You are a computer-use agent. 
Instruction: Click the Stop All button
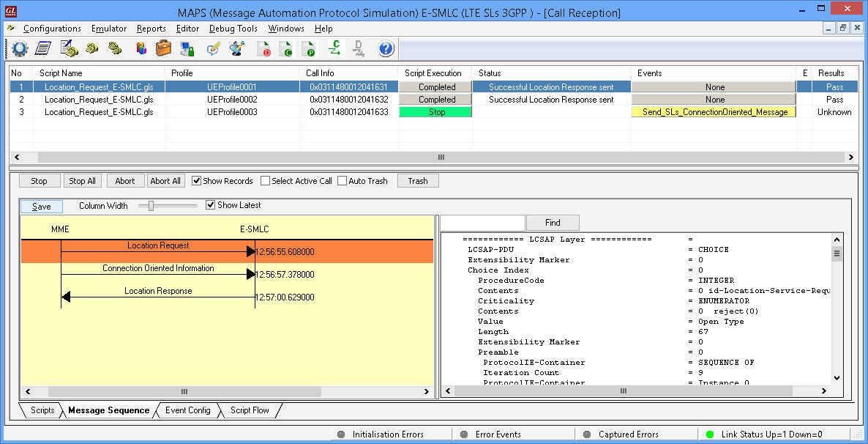point(82,181)
